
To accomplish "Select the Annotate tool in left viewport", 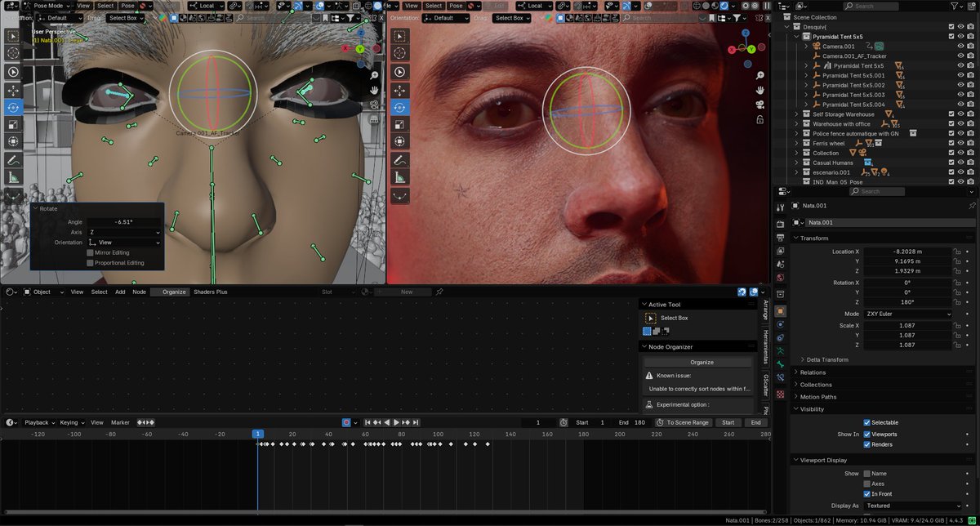I will point(13,160).
